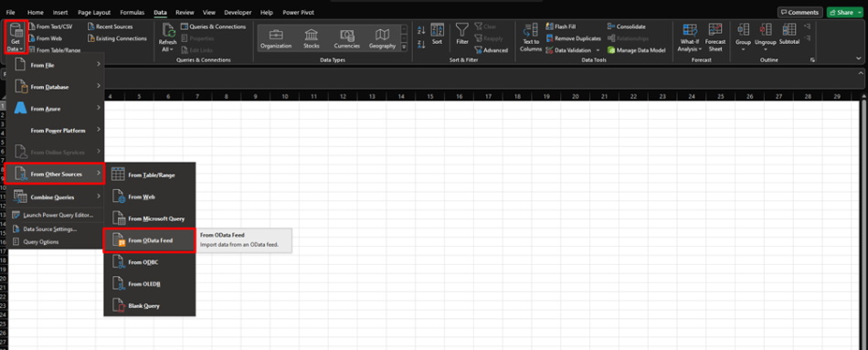Switch to the Home tab
The height and width of the screenshot is (350, 868).
(35, 12)
